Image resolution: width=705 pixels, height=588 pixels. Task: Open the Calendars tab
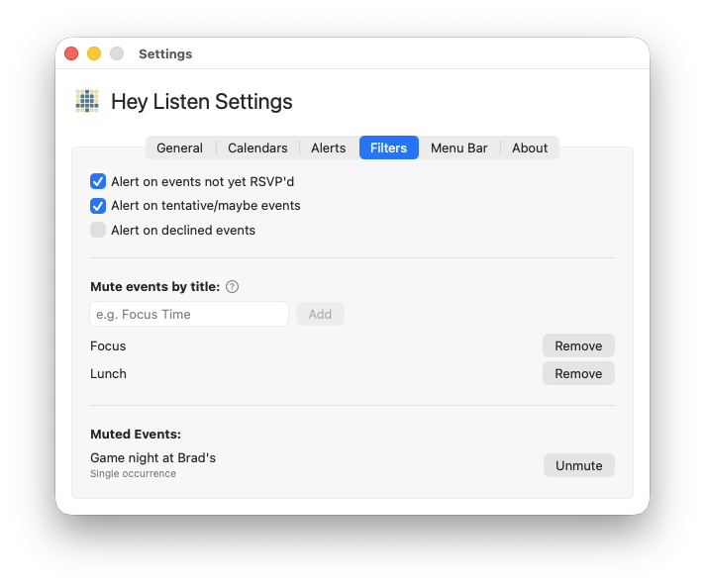(257, 147)
